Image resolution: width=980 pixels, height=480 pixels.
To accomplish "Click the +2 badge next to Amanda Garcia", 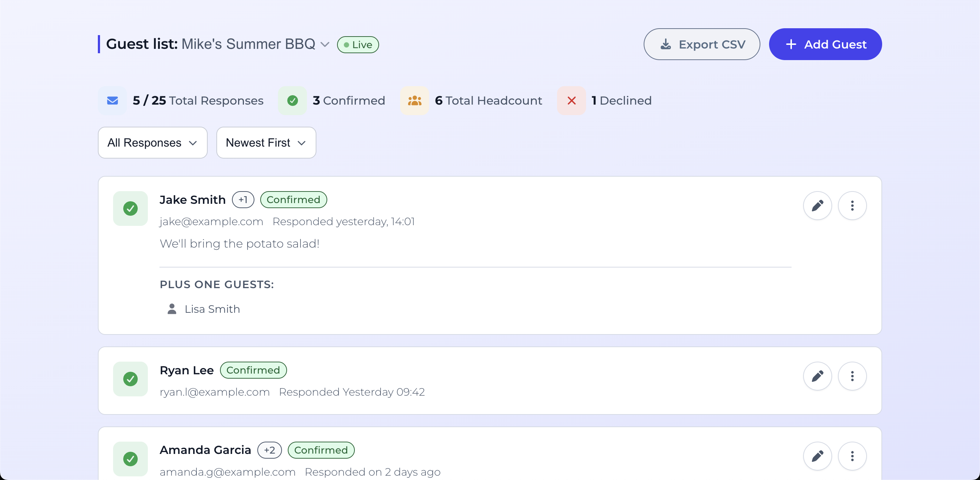I will point(269,450).
